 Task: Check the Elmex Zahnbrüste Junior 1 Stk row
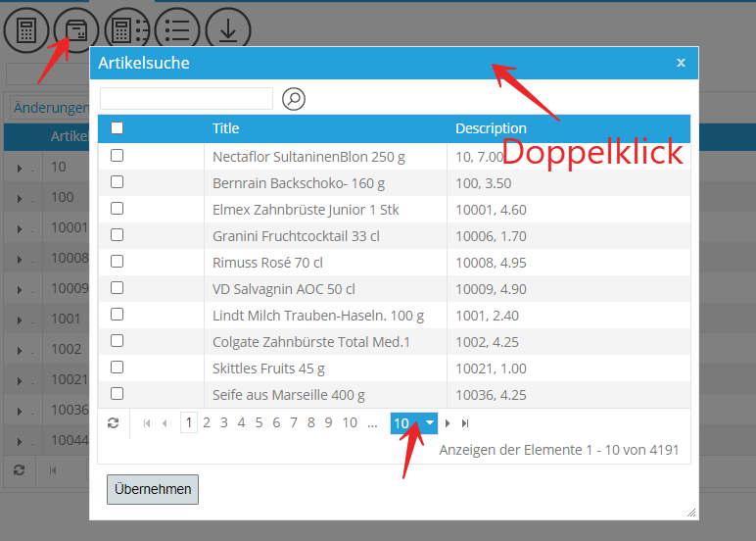coord(117,209)
